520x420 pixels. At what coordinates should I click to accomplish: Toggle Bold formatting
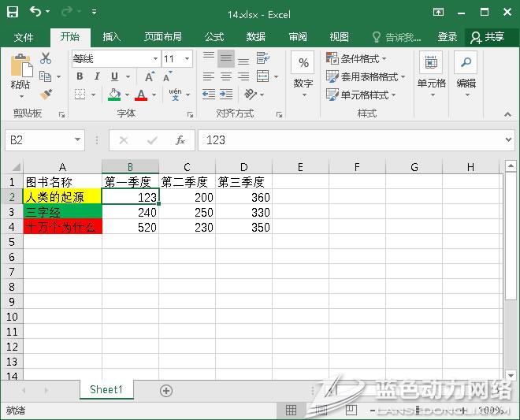[x=80, y=76]
